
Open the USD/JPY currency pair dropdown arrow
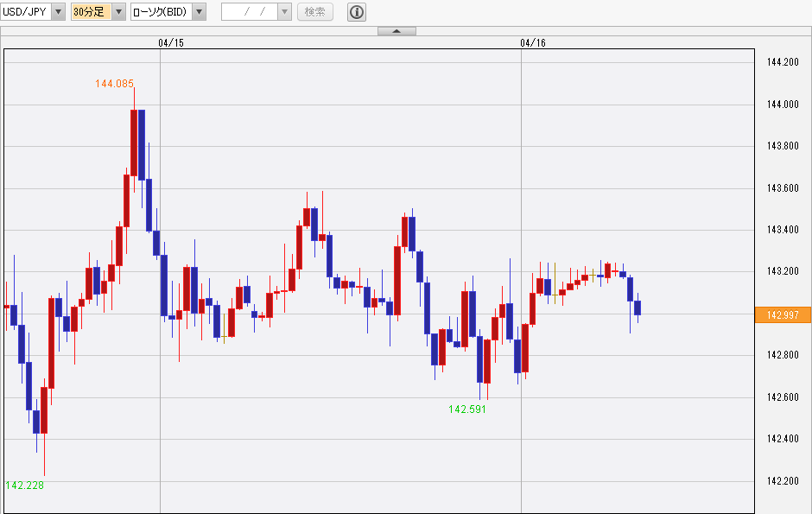point(59,12)
